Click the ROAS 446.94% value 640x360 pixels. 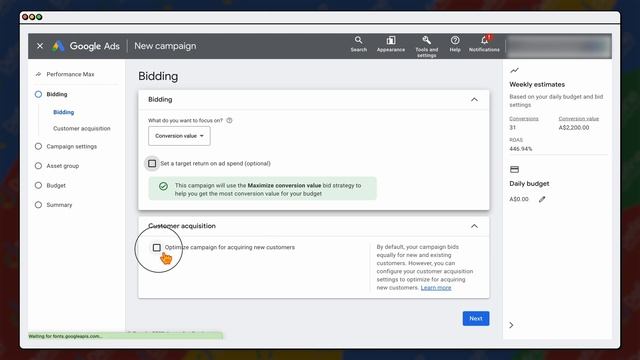[521, 149]
